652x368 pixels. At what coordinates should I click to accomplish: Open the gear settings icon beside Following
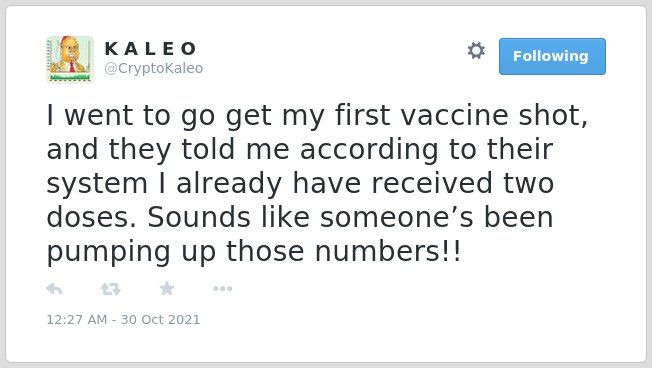(476, 51)
